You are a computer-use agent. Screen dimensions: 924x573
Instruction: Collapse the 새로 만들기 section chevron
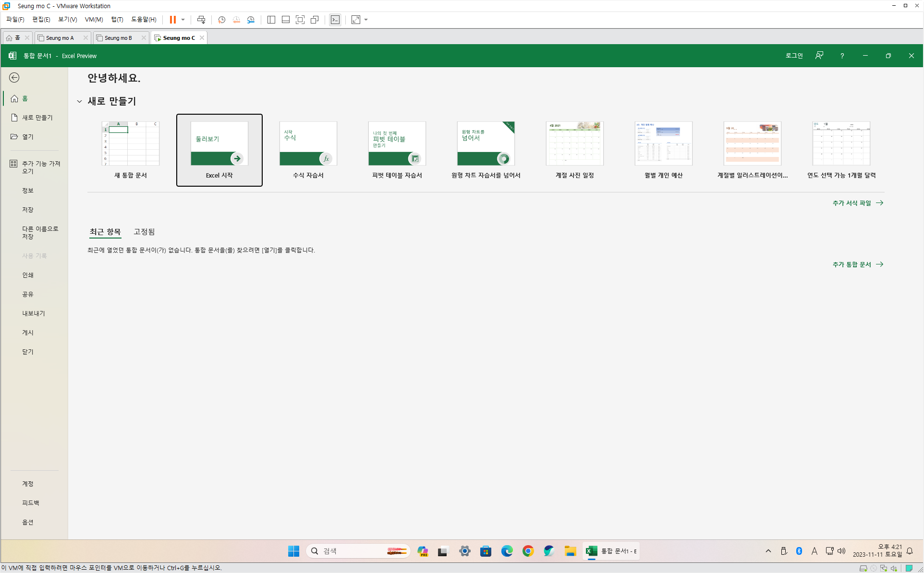[79, 101]
